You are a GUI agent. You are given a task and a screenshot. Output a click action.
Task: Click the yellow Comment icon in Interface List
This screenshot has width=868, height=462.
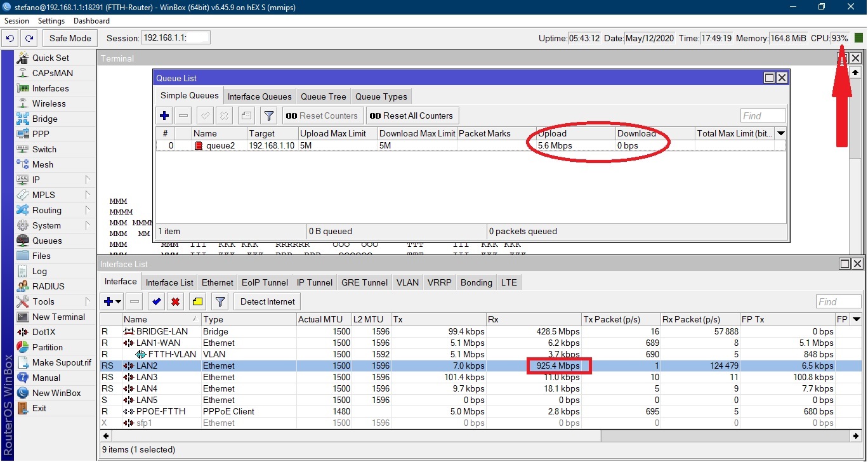tap(197, 301)
